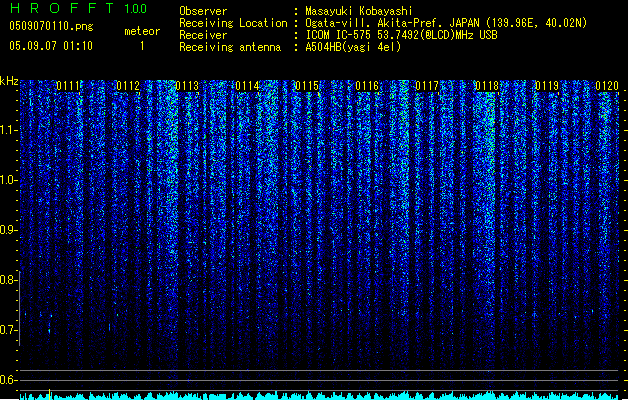The width and height of the screenshot is (629, 400).
Task: Click the Observer field label
Action: click(203, 11)
